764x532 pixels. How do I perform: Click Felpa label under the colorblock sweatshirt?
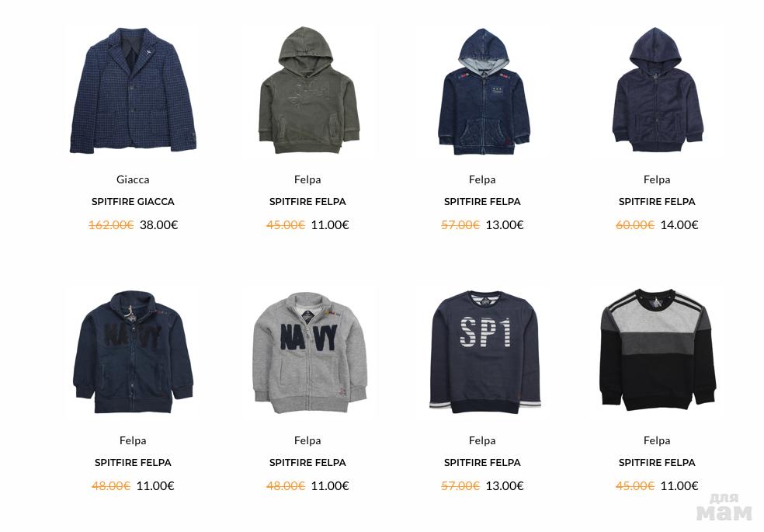tap(657, 441)
